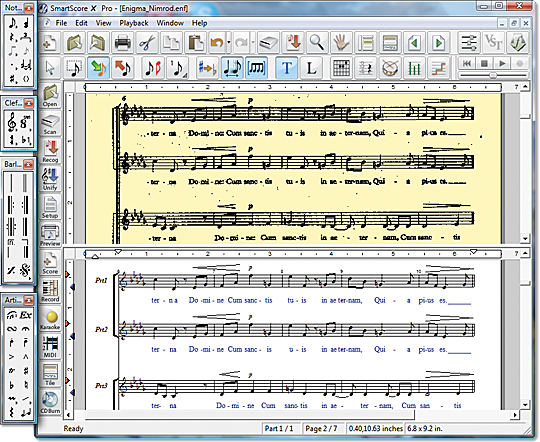Toggle the T text tool
This screenshot has height=442, width=540.
pos(287,68)
